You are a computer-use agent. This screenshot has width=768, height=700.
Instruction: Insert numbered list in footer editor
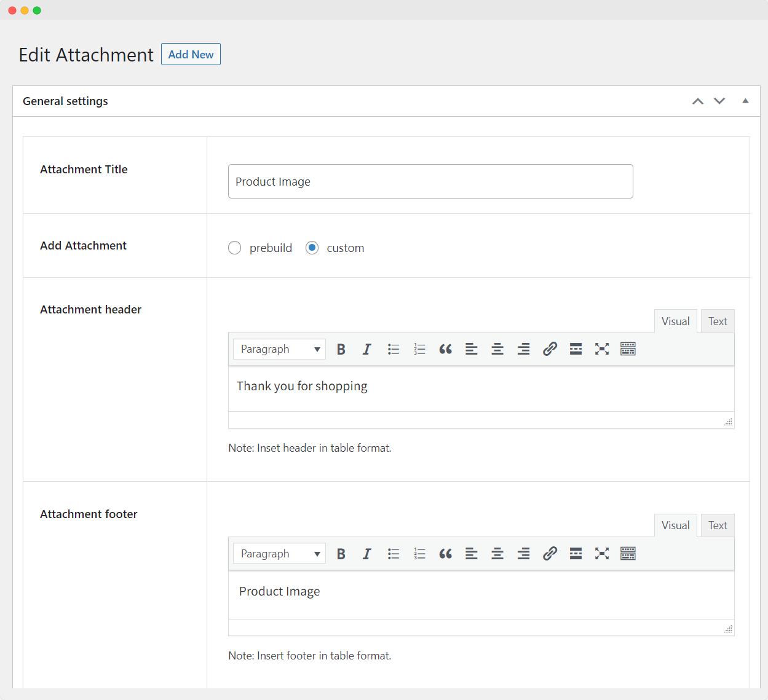[x=419, y=554]
